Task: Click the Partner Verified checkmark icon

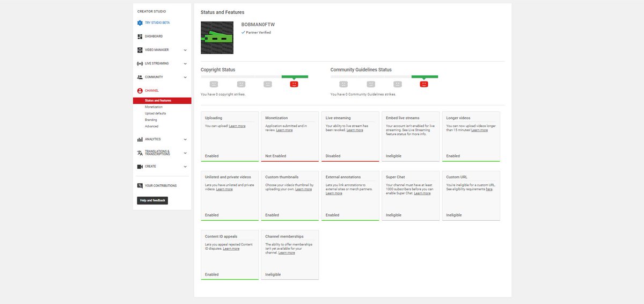Action: tap(243, 32)
